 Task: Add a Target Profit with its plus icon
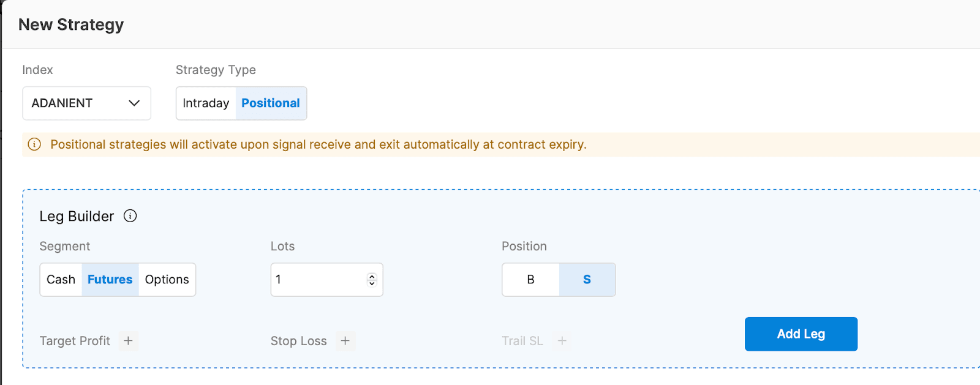[128, 341]
